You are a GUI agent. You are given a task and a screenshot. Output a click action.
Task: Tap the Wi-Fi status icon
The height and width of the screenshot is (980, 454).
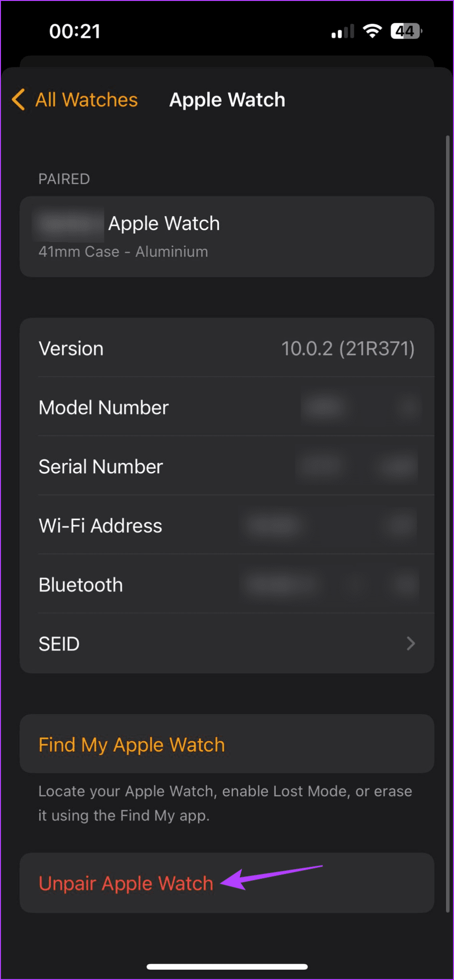click(x=372, y=31)
